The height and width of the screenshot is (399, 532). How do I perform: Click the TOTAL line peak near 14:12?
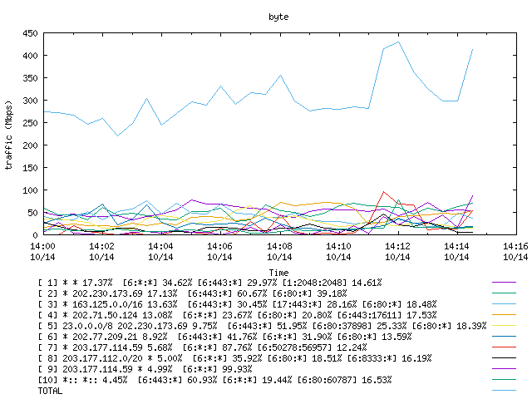pyautogui.click(x=398, y=42)
